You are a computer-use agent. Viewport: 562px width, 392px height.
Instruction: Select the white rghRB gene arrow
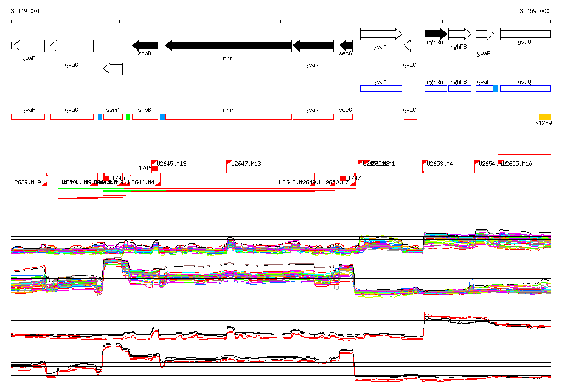(x=460, y=34)
